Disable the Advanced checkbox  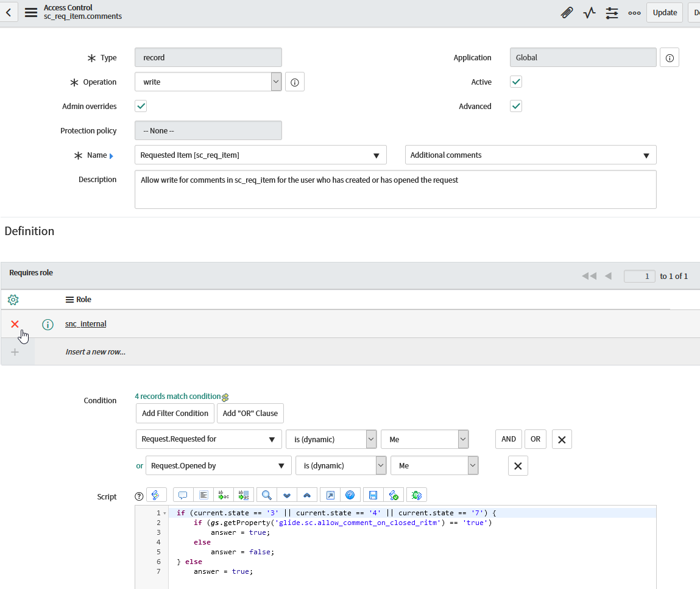515,106
